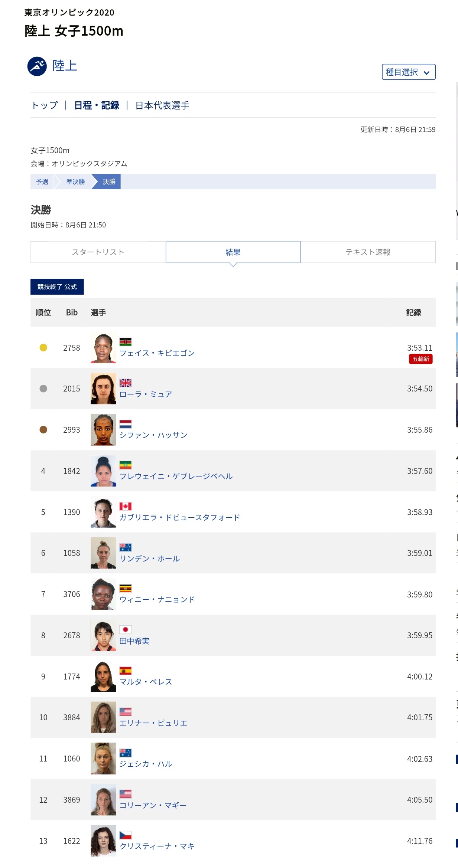Click Kenya flag icon beside Faith Kipyegon
Viewport: 458px width, 868px height.
click(x=126, y=342)
